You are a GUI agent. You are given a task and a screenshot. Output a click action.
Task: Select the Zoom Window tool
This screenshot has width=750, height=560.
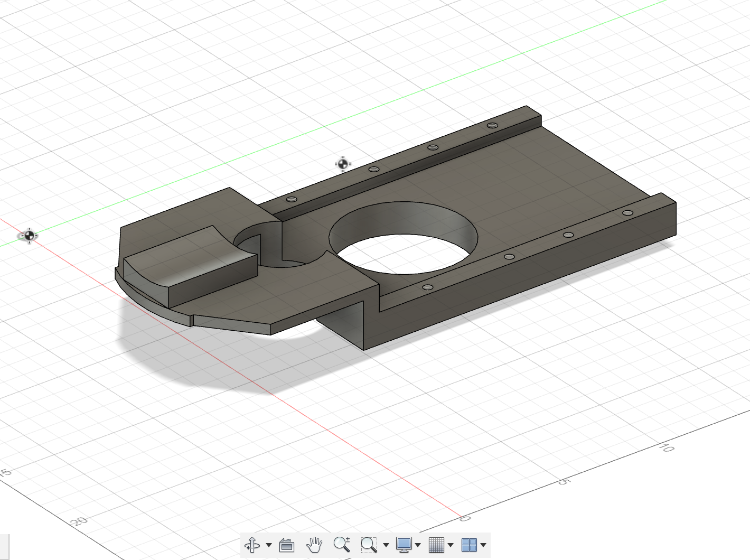369,545
